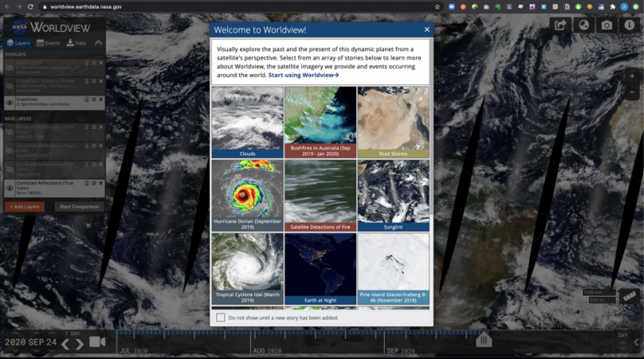Remove the Coastlines layer
The image size is (644, 359).
[101, 100]
